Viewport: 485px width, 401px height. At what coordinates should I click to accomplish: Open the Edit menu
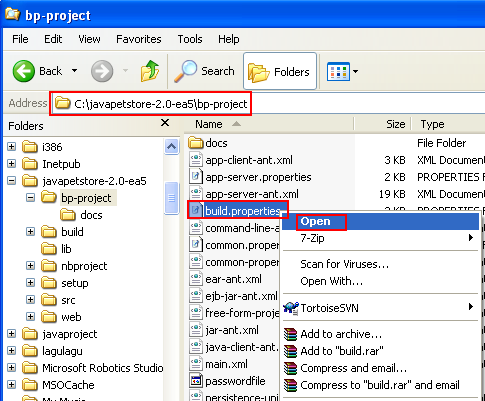coord(53,39)
